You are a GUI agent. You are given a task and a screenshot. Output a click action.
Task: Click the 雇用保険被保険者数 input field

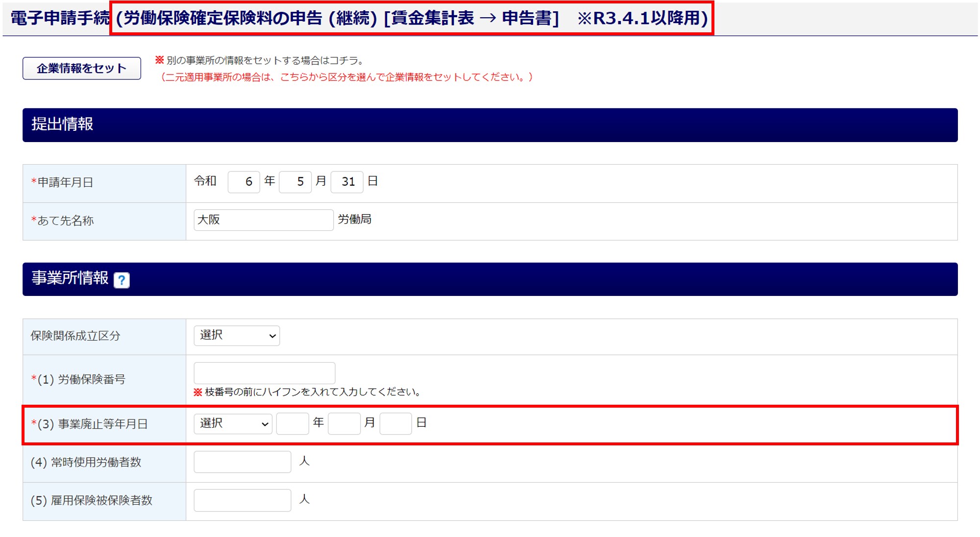click(242, 500)
